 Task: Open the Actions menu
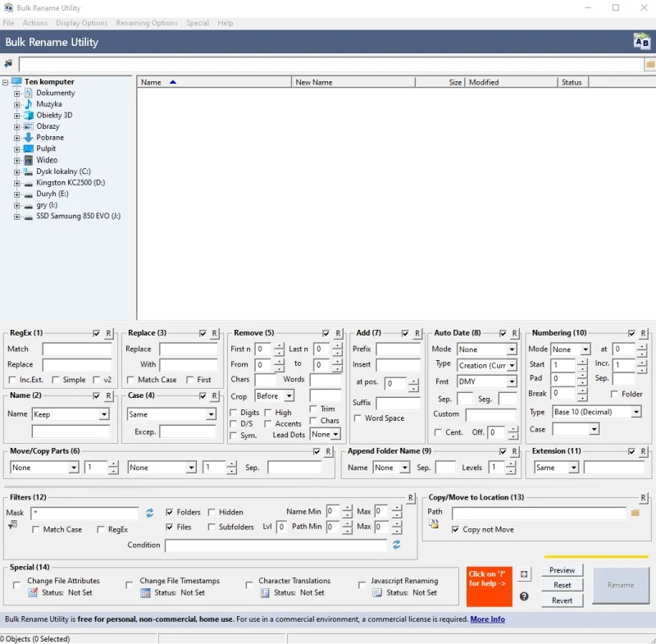pos(35,23)
